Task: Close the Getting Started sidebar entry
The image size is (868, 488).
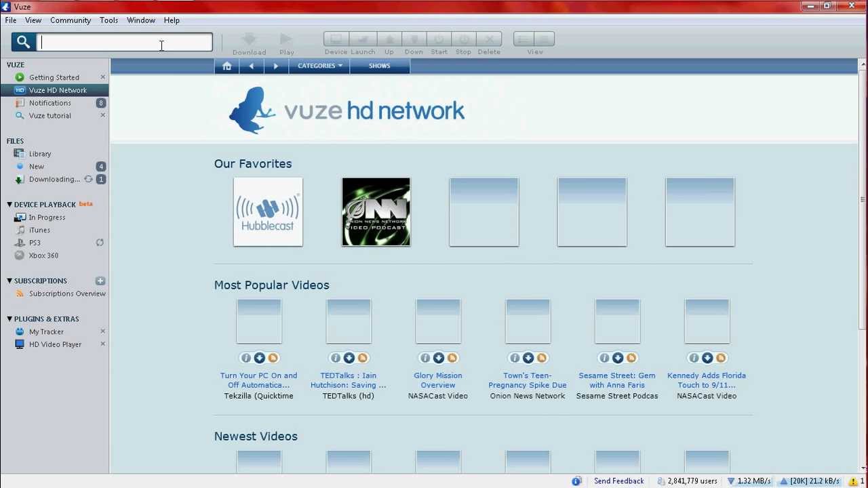Action: tap(102, 77)
